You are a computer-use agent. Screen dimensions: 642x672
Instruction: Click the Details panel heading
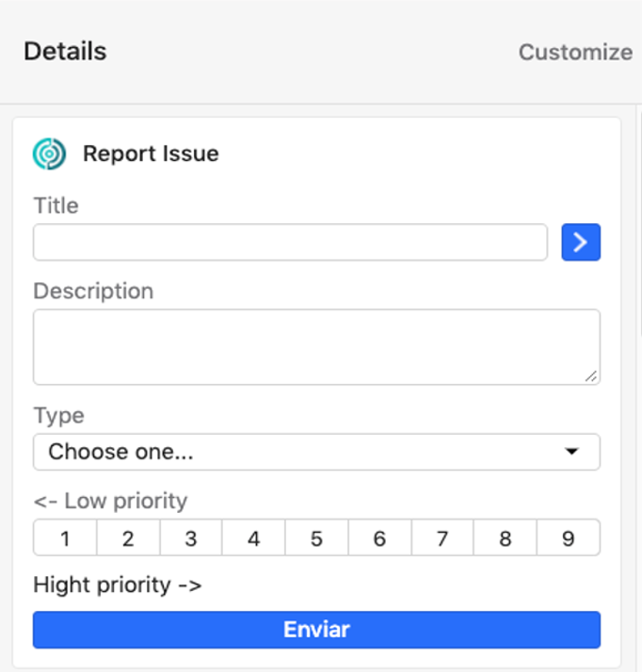click(x=65, y=51)
